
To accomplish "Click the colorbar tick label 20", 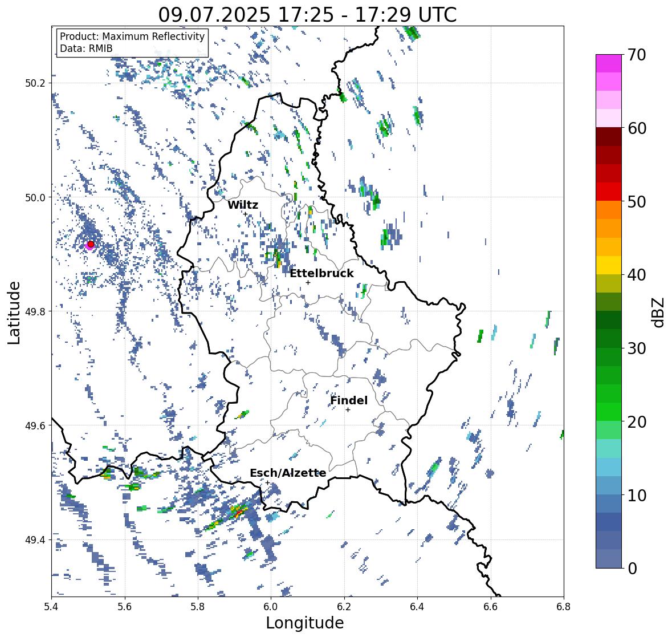I will [637, 421].
